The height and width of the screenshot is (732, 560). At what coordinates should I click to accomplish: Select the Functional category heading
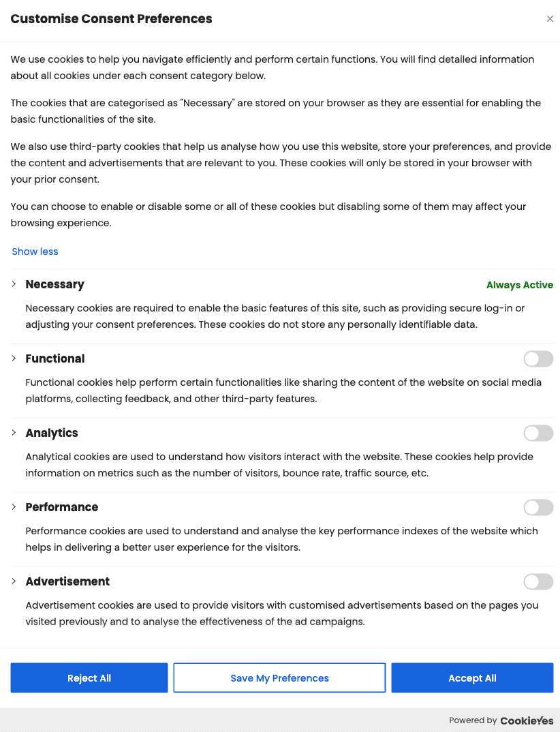pyautogui.click(x=55, y=359)
